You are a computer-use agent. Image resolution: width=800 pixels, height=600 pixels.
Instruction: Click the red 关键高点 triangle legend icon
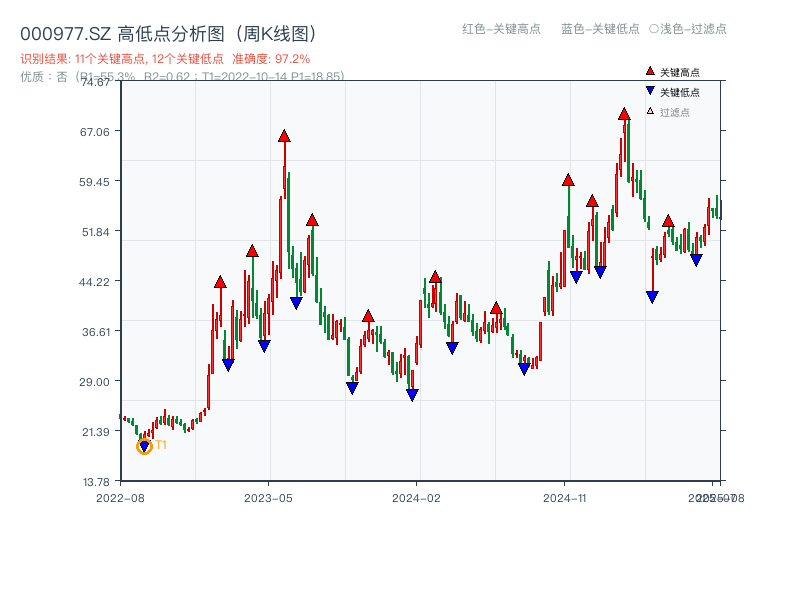tap(649, 70)
